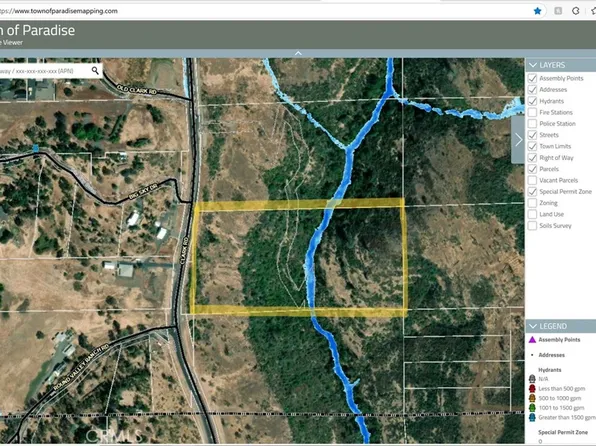Screen dimensions: 596x446
Task: Click the orange 500 to 1000 gpm hydrant icon
Action: click(x=532, y=398)
